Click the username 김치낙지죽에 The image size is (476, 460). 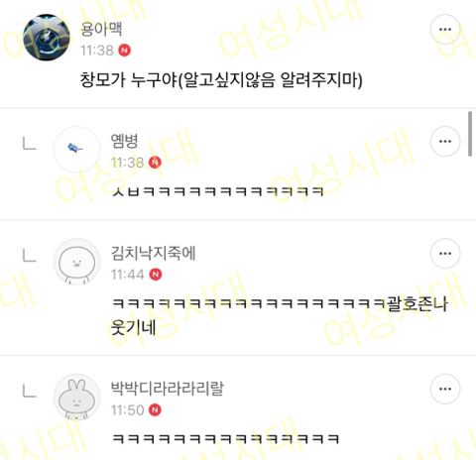point(153,253)
